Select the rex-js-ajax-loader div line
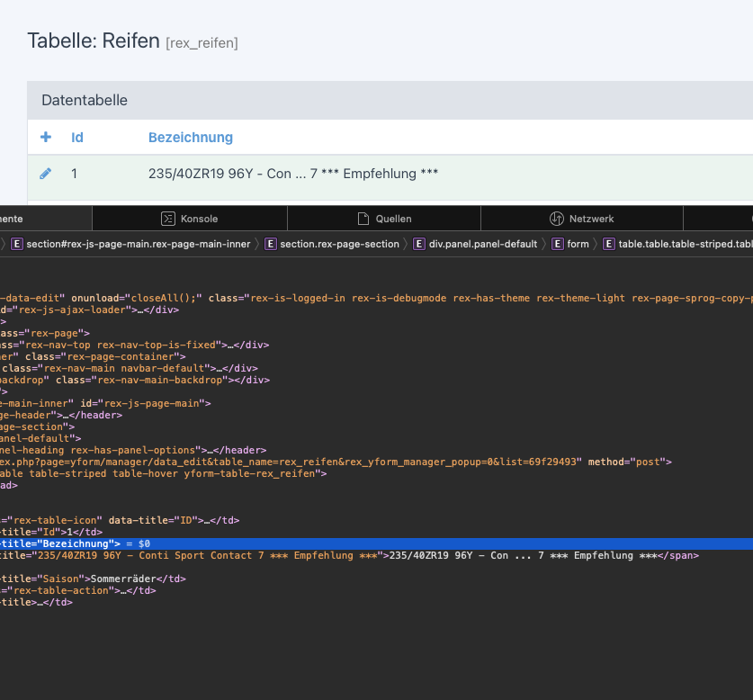Viewport: 753px width, 700px height. click(x=89, y=310)
